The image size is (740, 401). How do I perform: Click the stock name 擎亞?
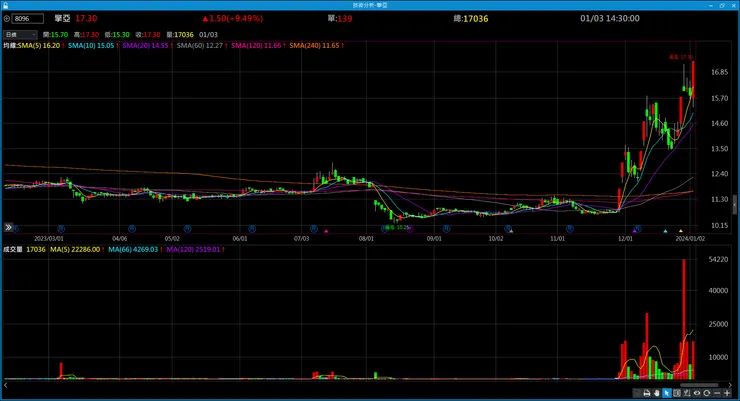(x=62, y=19)
